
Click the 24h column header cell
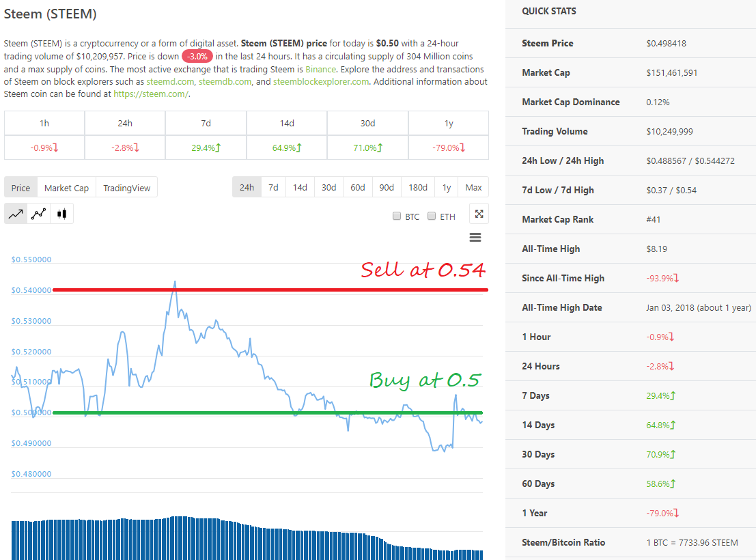tap(125, 123)
